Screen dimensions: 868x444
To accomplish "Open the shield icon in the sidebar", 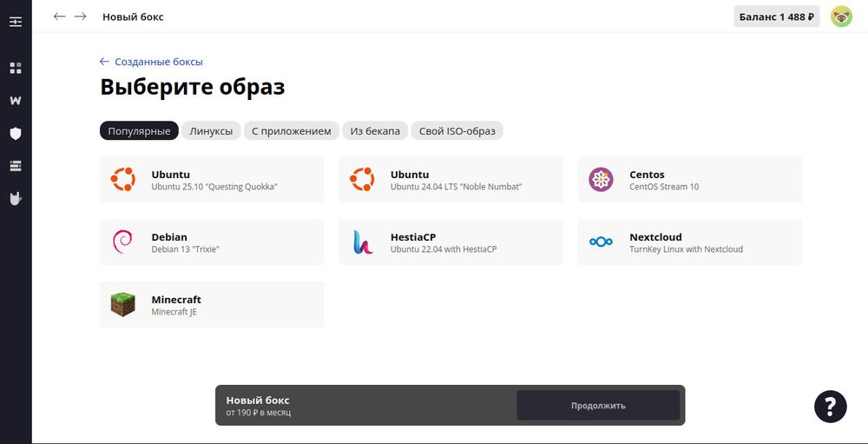I will click(16, 133).
